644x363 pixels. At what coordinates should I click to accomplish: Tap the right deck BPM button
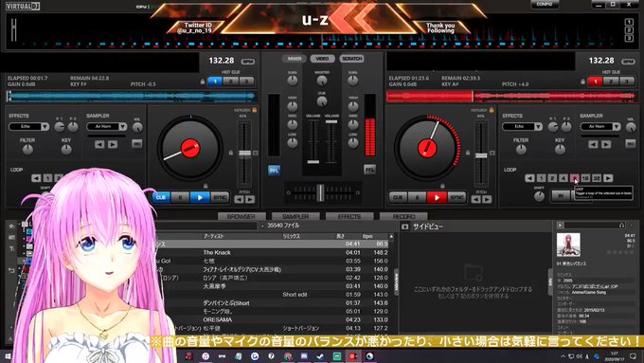628,62
